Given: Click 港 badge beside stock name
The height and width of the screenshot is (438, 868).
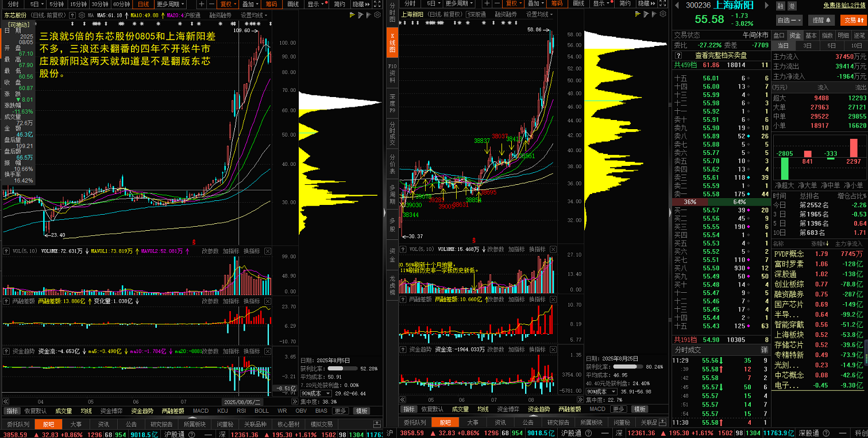Looking at the screenshot, I should point(792,6).
